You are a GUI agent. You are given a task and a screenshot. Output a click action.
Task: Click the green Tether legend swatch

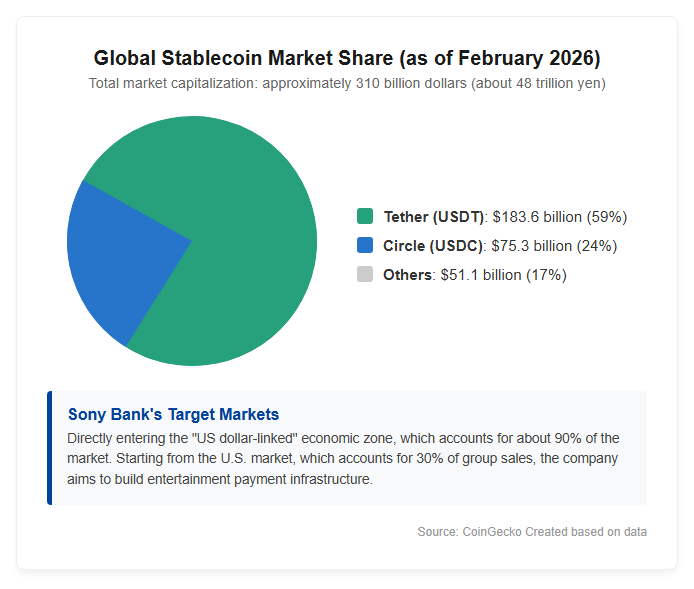click(x=365, y=216)
